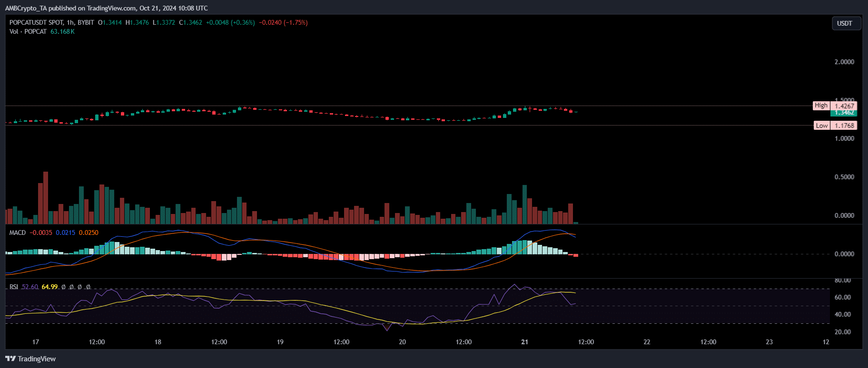This screenshot has width=868, height=368.
Task: Click the TradingView logo
Action: click(30, 359)
